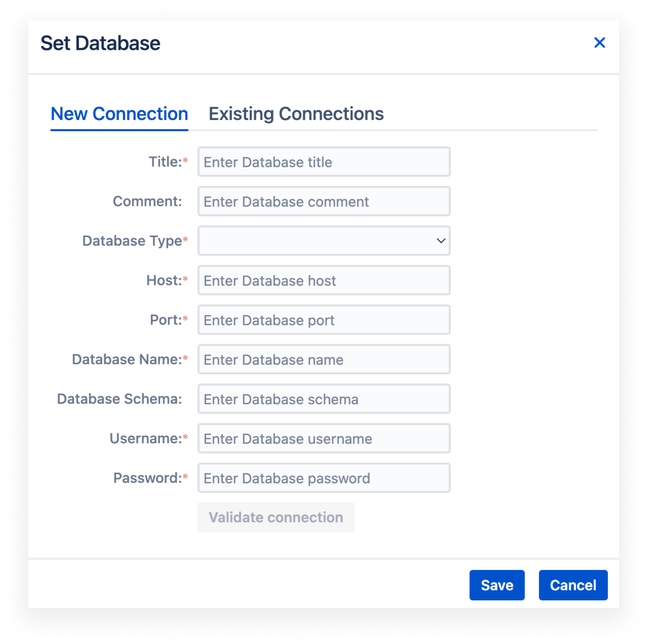Click the Cancel button
Screen dimensions: 647x644
click(x=573, y=585)
